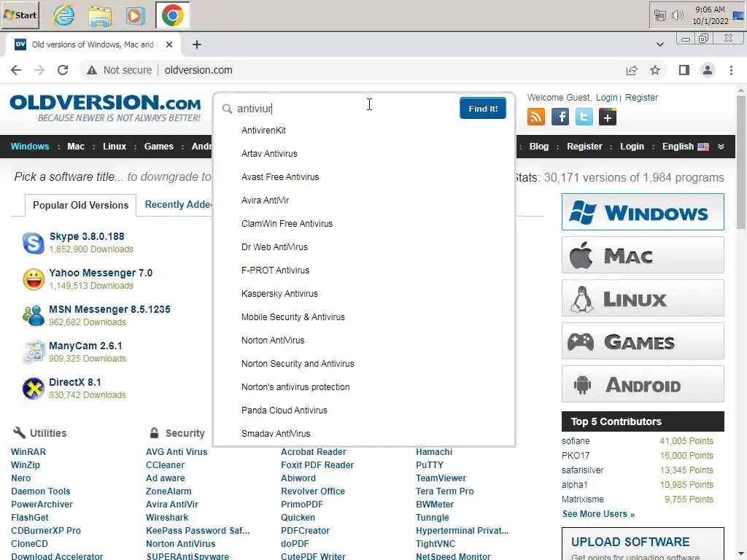Reload the page in Chrome
This screenshot has height=560, width=747.
coord(63,70)
